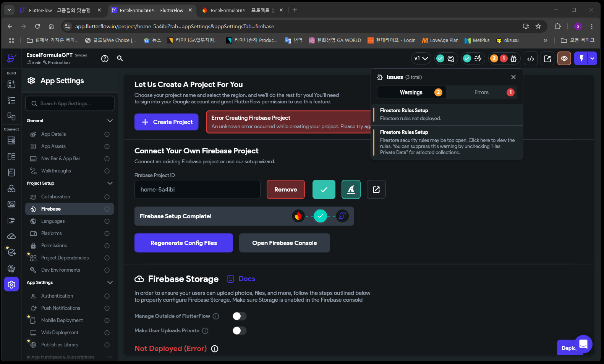
Task: Open Nav Bar & App Bar settings
Action: click(x=70, y=159)
